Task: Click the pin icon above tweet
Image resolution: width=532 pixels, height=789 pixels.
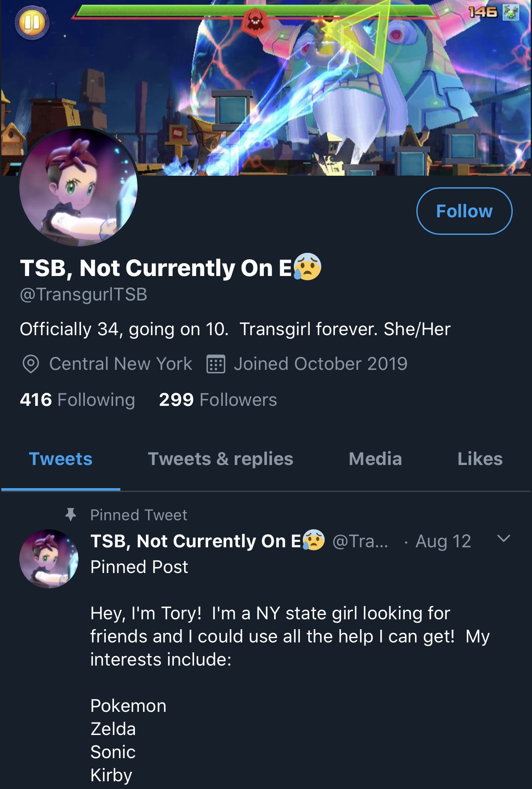Action: tap(71, 514)
